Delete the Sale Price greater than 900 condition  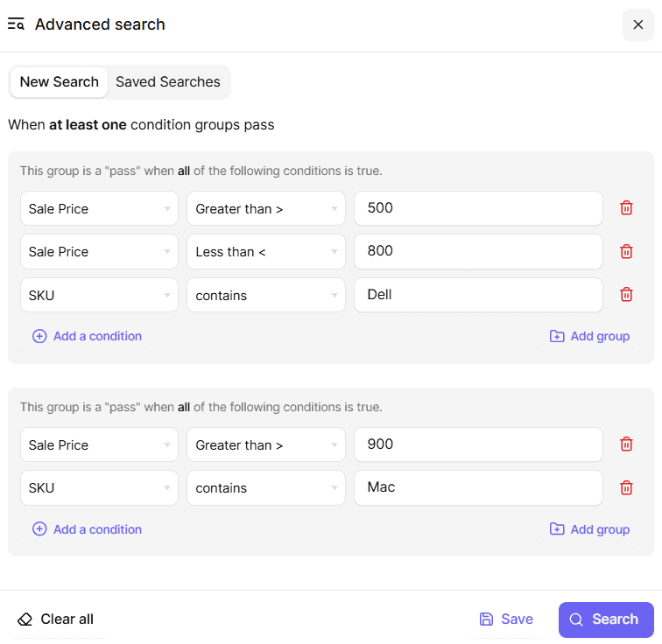pyautogui.click(x=626, y=444)
